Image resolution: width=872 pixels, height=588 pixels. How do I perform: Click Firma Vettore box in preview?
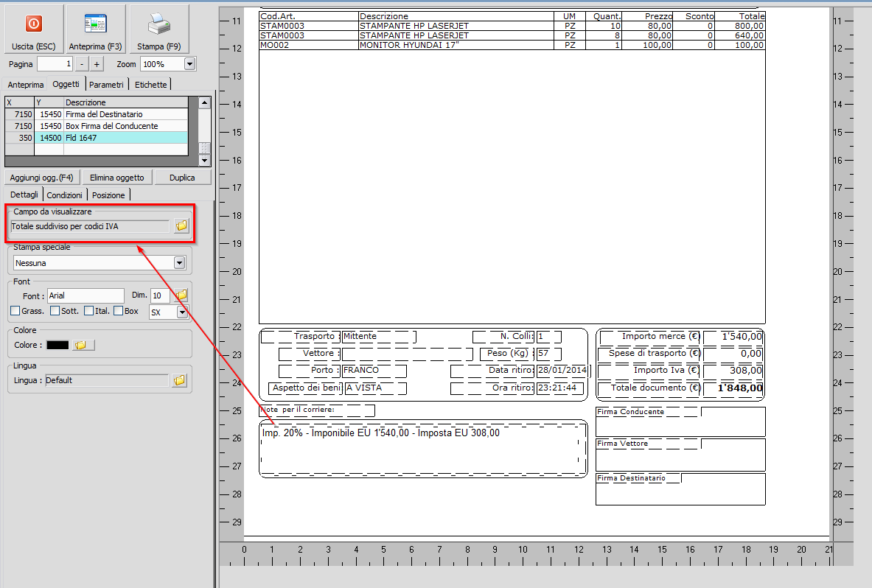pyautogui.click(x=680, y=455)
